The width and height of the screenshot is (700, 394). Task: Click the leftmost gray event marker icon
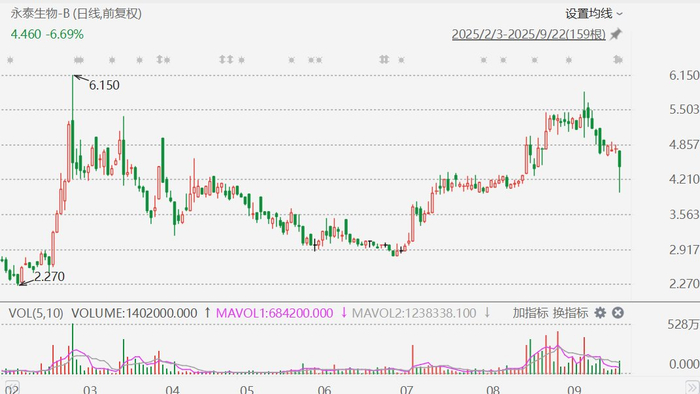[x=10, y=59]
